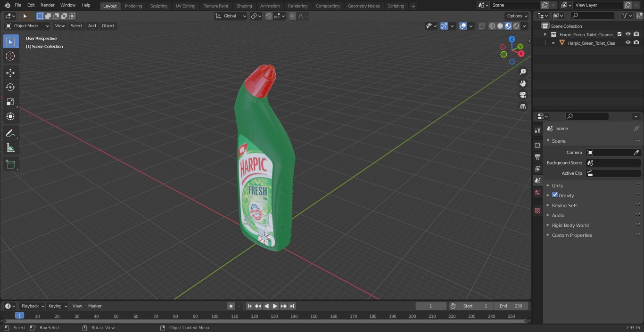The image size is (644, 332).
Task: Disable rendering of the Harpic collection
Action: (x=636, y=34)
